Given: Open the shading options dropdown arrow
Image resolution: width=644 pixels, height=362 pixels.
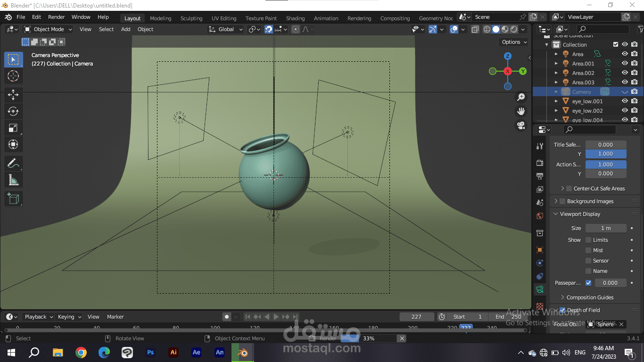Looking at the screenshot, I should tap(523, 29).
